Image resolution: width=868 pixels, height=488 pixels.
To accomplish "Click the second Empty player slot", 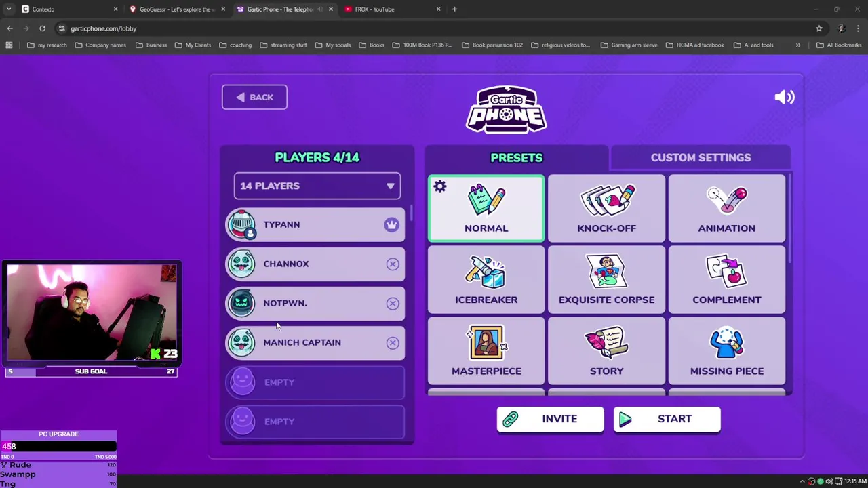I will (x=315, y=422).
